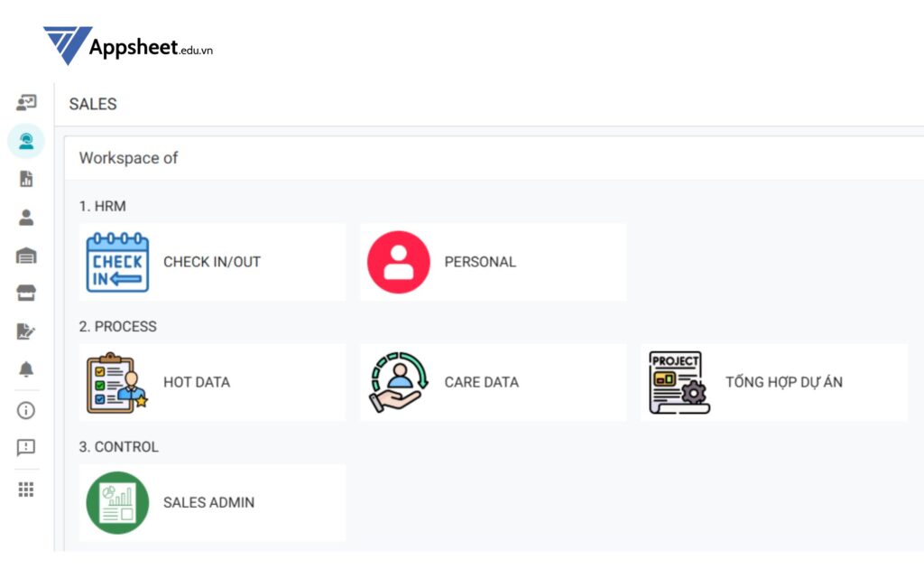Open the apps grid sidebar icon
The image size is (924, 578).
[x=26, y=489]
